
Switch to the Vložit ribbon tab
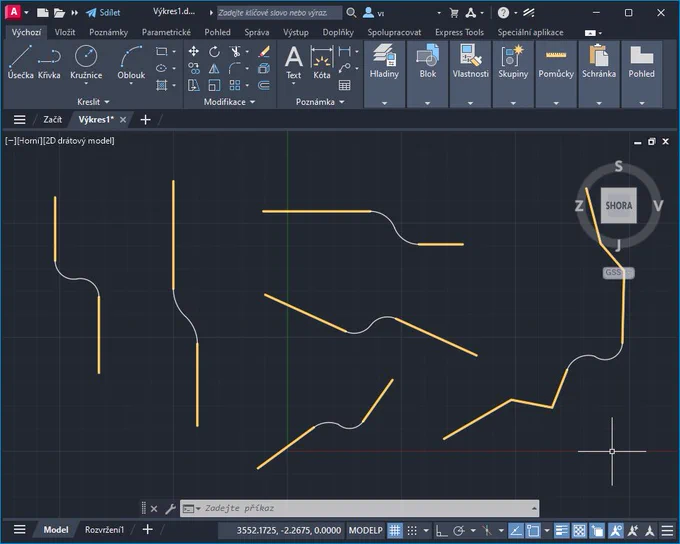[65, 32]
